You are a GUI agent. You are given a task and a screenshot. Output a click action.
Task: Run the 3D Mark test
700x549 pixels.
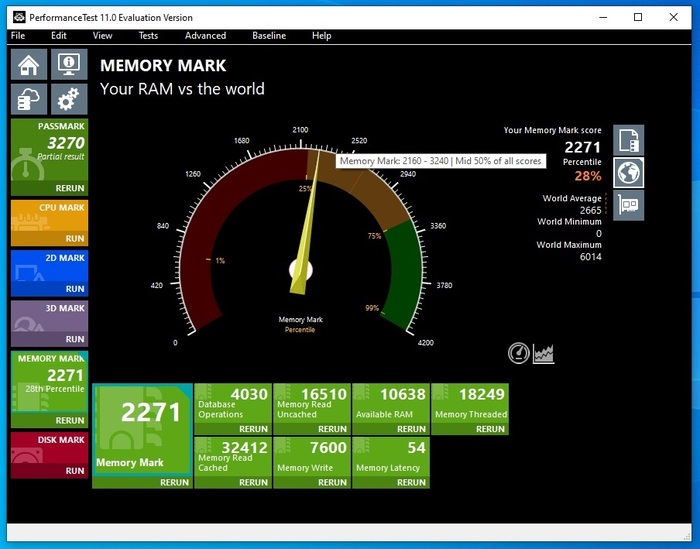tap(75, 339)
